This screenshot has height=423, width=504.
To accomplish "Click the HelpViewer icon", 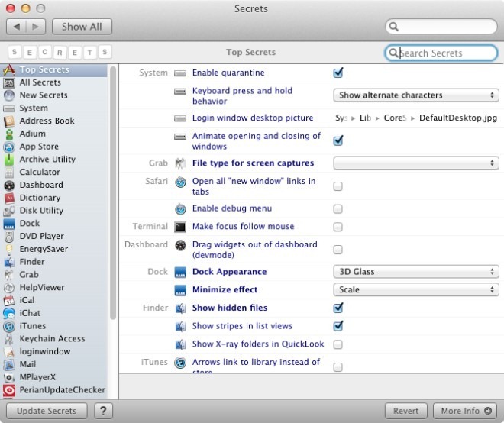I will [x=9, y=288].
